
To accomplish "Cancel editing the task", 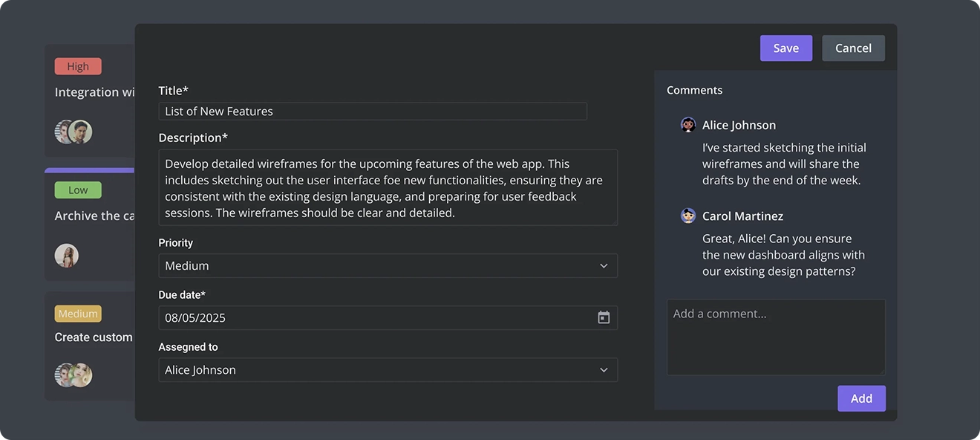I will [852, 48].
